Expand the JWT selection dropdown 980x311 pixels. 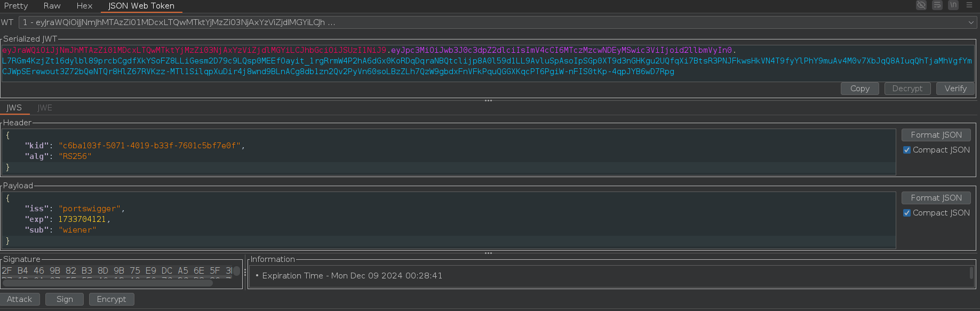click(971, 22)
